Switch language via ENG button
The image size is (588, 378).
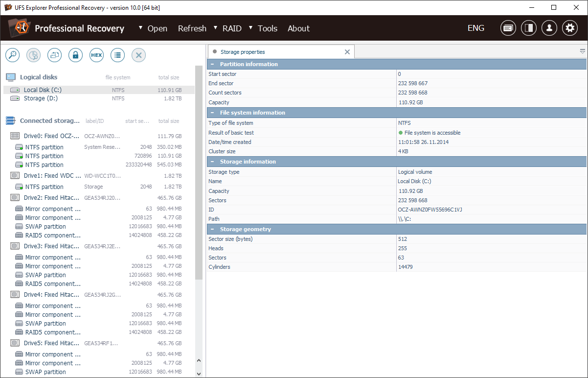tap(475, 28)
